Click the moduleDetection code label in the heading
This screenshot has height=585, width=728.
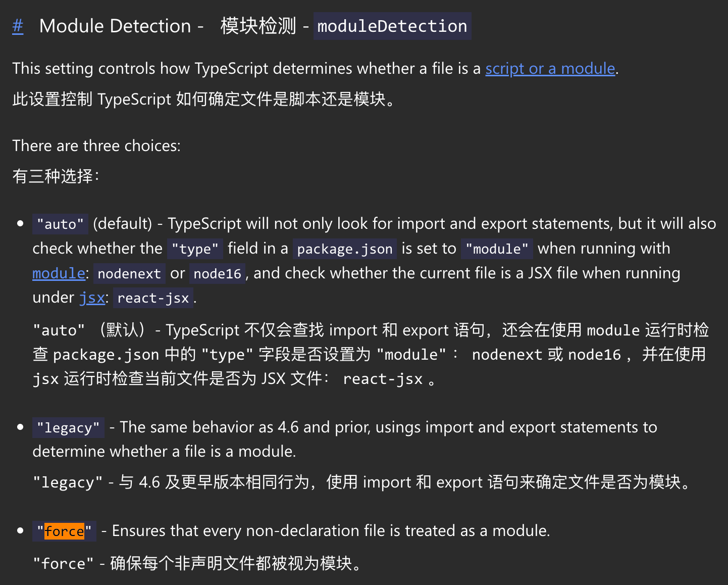tap(392, 26)
